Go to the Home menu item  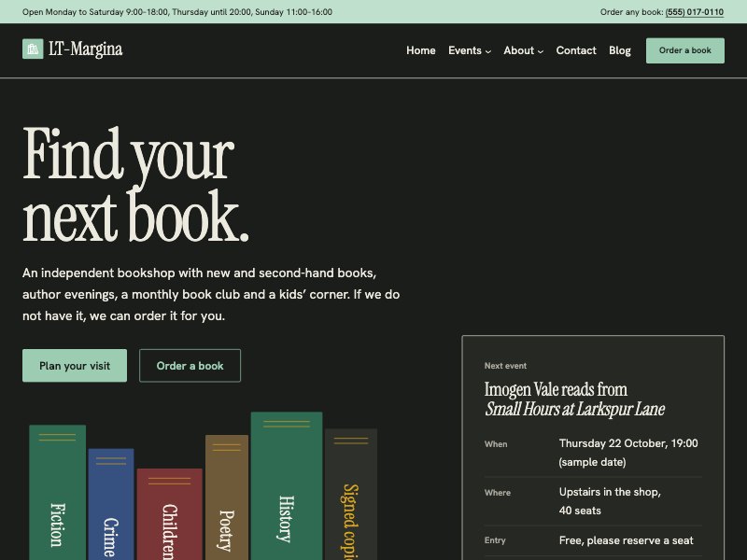coord(421,50)
